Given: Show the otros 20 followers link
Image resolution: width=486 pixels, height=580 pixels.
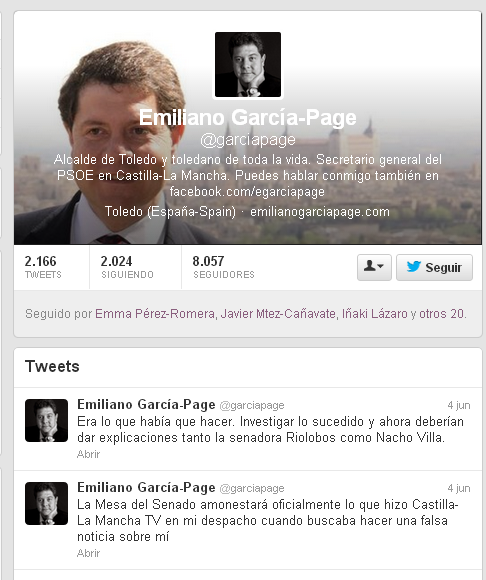Looking at the screenshot, I should click(442, 314).
